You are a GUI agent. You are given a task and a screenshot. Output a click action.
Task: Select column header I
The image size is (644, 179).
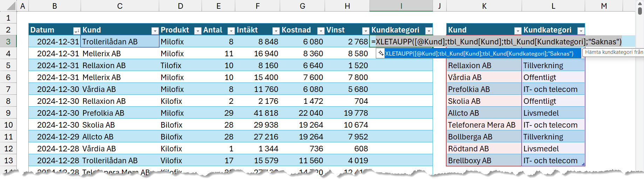(x=401, y=6)
